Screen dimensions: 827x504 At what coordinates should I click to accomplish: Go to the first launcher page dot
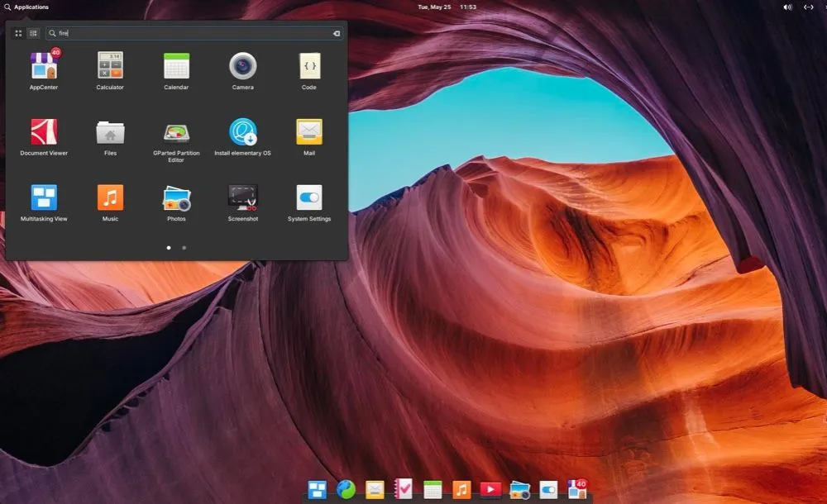click(x=169, y=247)
